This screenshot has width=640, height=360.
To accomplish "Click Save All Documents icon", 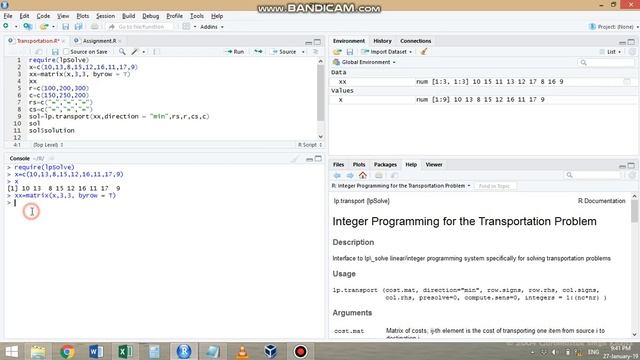I will (78, 27).
